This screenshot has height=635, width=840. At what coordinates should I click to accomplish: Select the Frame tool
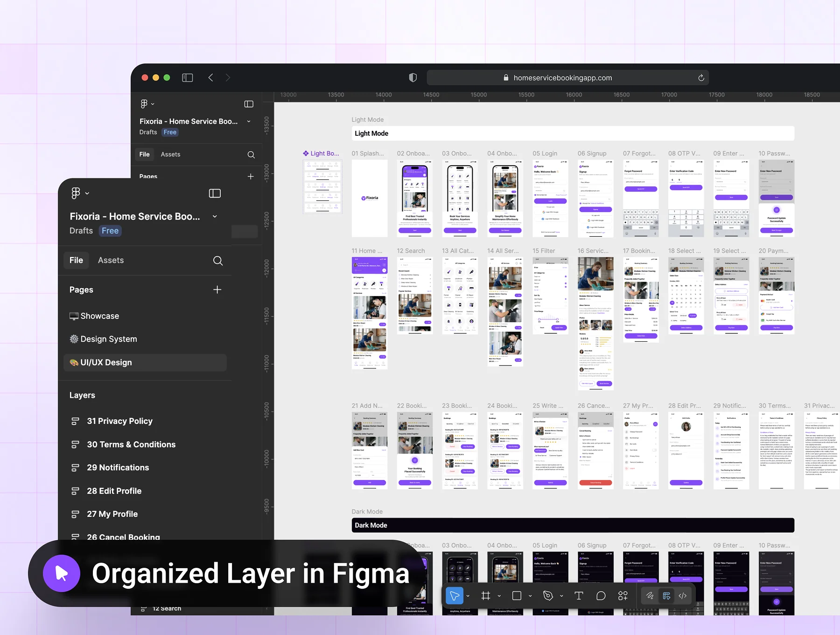[x=486, y=596]
